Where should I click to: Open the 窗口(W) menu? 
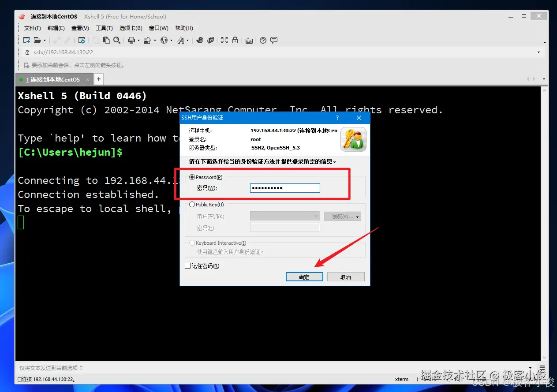coord(158,28)
